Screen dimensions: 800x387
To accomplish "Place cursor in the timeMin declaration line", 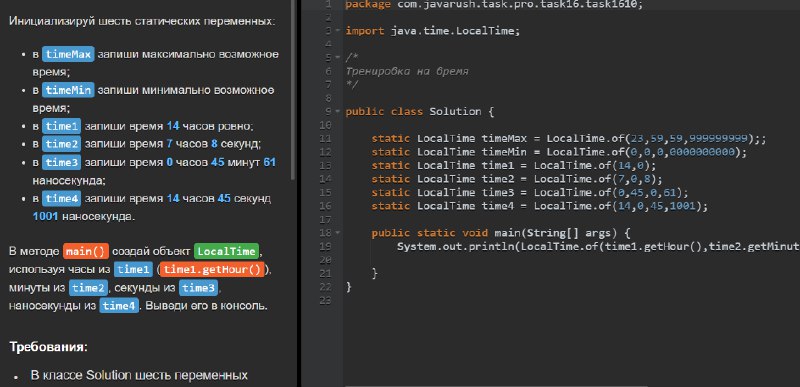I will tap(559, 152).
